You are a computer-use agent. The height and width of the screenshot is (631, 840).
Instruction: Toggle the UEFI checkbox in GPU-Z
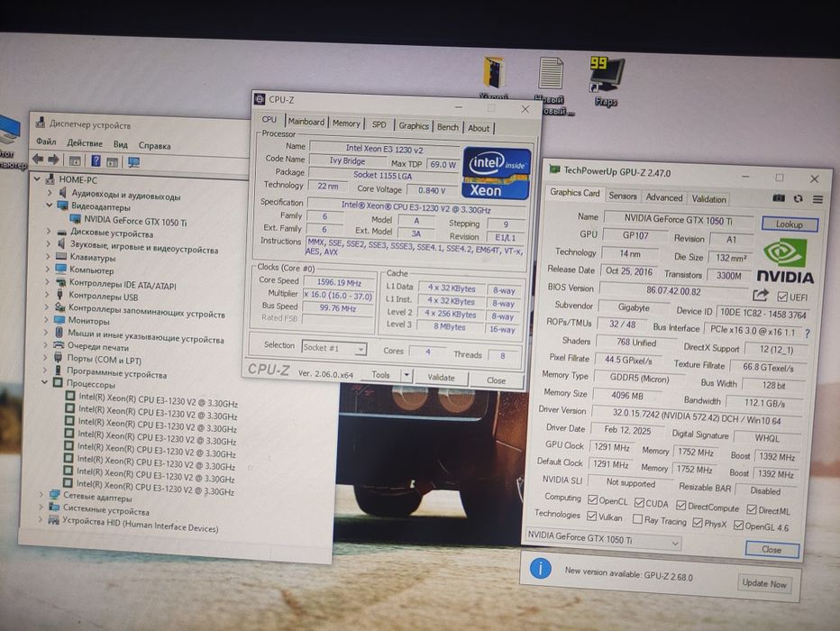(x=782, y=297)
